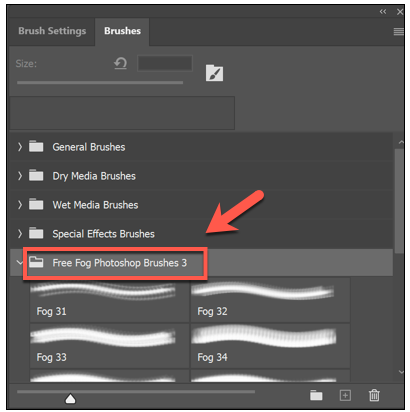Click the brush Size input field
Image resolution: width=410 pixels, height=412 pixels.
pyautogui.click(x=165, y=63)
